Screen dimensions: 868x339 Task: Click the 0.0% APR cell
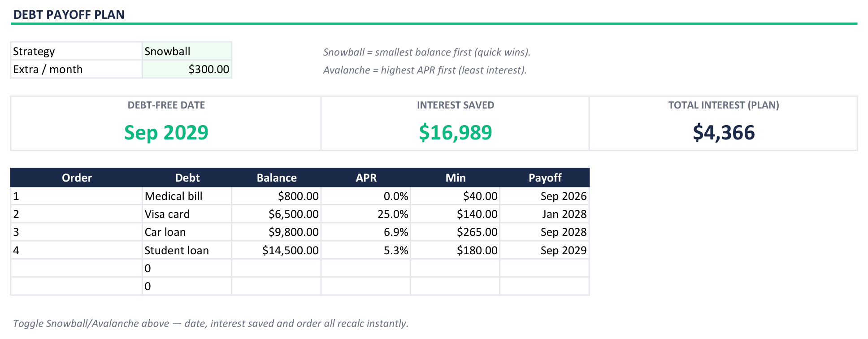coord(366,196)
